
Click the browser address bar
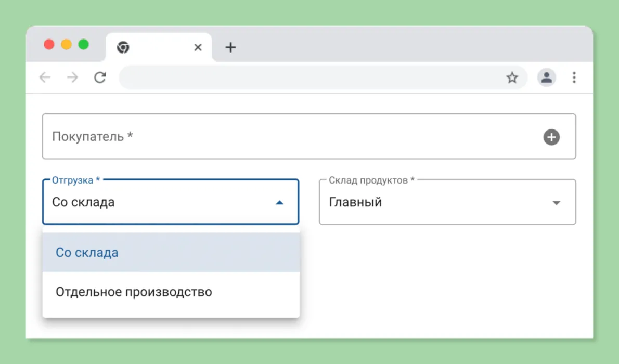point(323,77)
